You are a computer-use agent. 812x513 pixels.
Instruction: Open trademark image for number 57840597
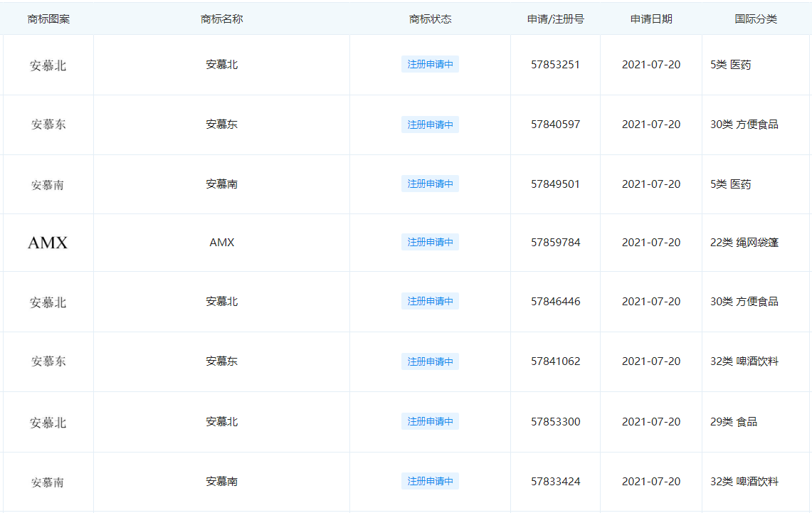(x=48, y=125)
